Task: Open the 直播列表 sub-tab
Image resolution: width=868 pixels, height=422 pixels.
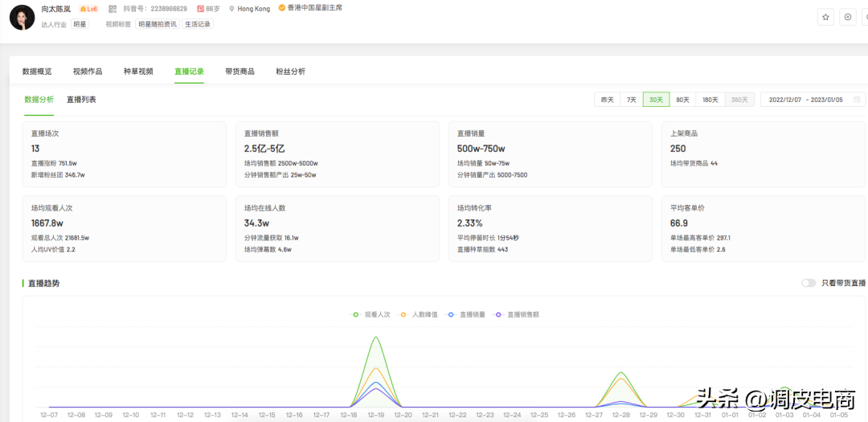Action: 81,100
